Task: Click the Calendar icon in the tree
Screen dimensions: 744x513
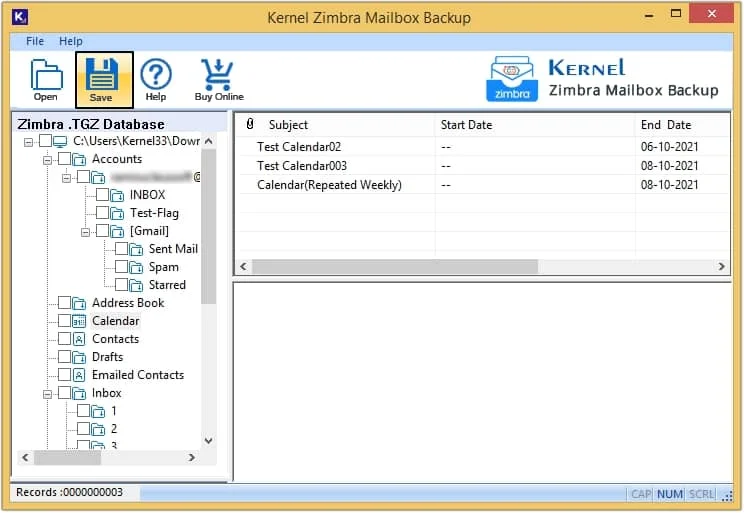Action: [x=79, y=321]
